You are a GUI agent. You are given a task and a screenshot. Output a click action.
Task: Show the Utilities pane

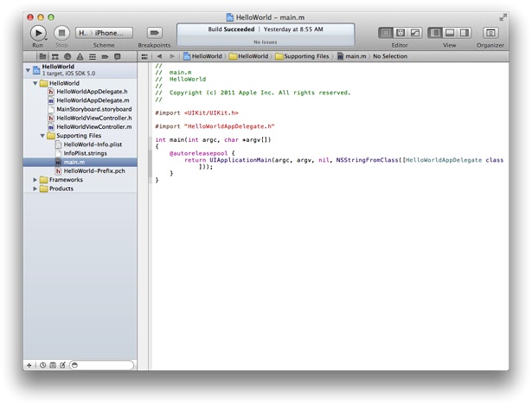pyautogui.click(x=465, y=33)
